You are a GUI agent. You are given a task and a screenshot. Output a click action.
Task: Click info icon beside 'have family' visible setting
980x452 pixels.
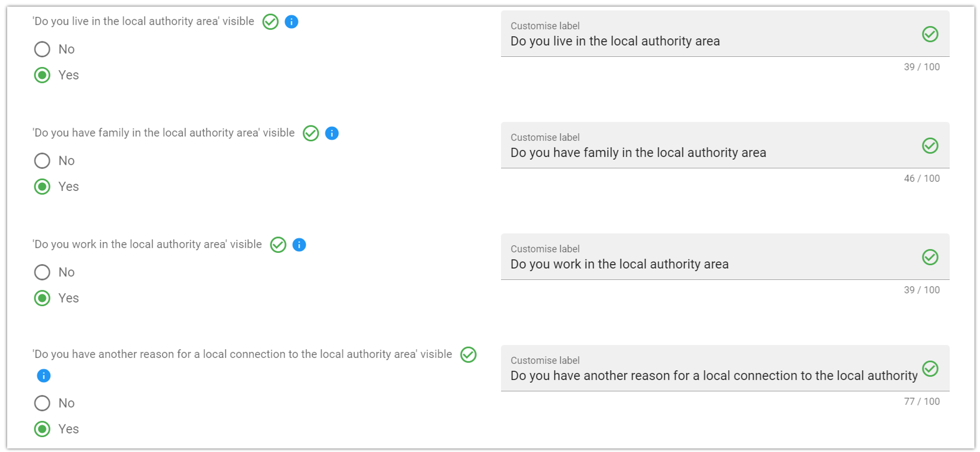[332, 133]
